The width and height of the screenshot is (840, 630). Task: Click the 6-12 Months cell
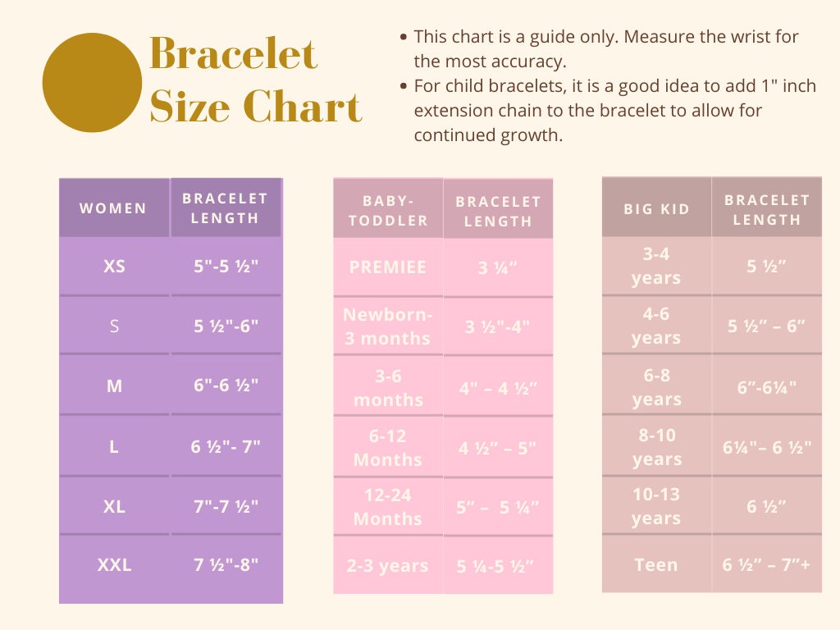(x=387, y=448)
